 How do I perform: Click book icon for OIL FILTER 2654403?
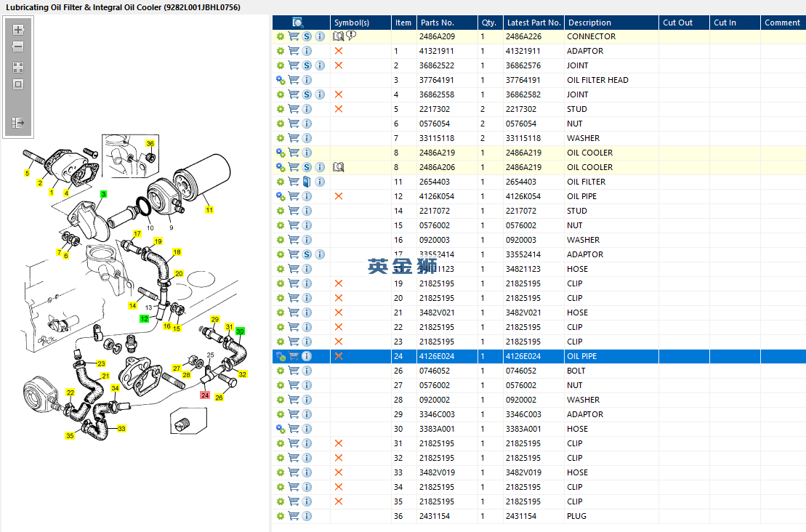coord(307,182)
